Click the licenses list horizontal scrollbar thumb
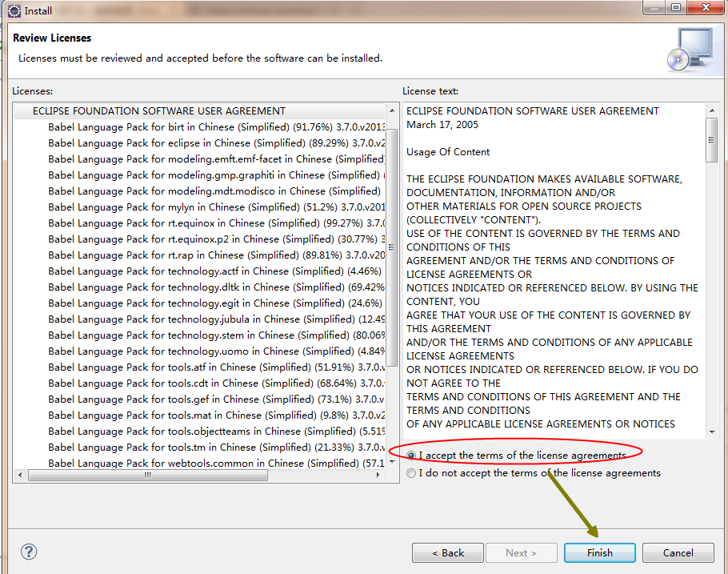The width and height of the screenshot is (728, 574). (148, 475)
